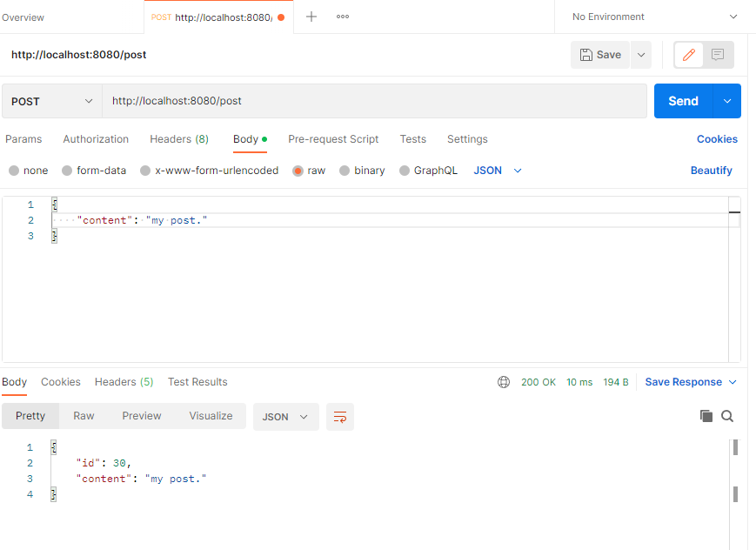Viewport: 756px width, 550px height.
Task: Open the Authorization tab
Action: click(x=96, y=139)
